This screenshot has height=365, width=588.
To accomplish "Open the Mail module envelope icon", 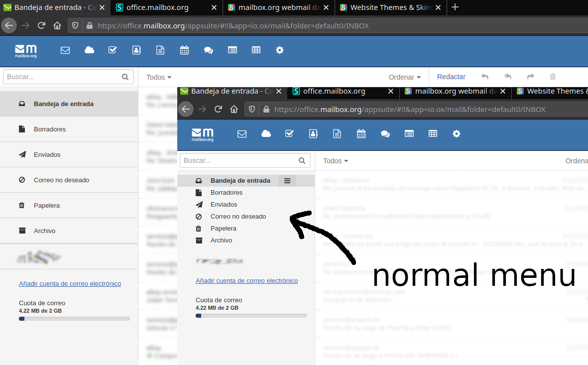I will 65,50.
